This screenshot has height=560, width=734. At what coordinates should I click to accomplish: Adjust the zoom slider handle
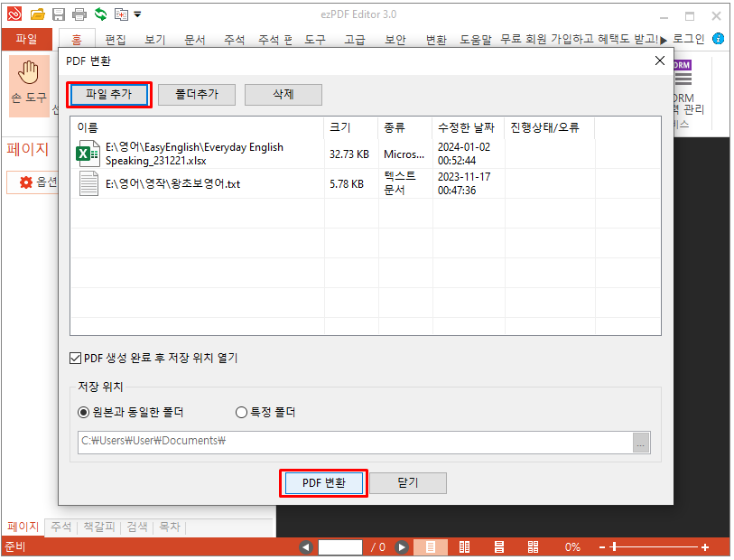click(614, 546)
